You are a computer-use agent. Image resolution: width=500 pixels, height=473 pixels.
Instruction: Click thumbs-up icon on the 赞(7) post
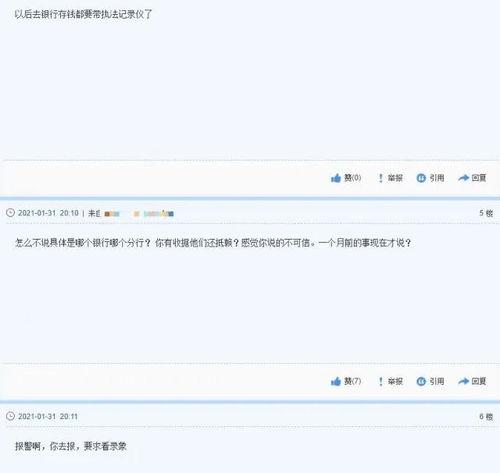click(336, 381)
